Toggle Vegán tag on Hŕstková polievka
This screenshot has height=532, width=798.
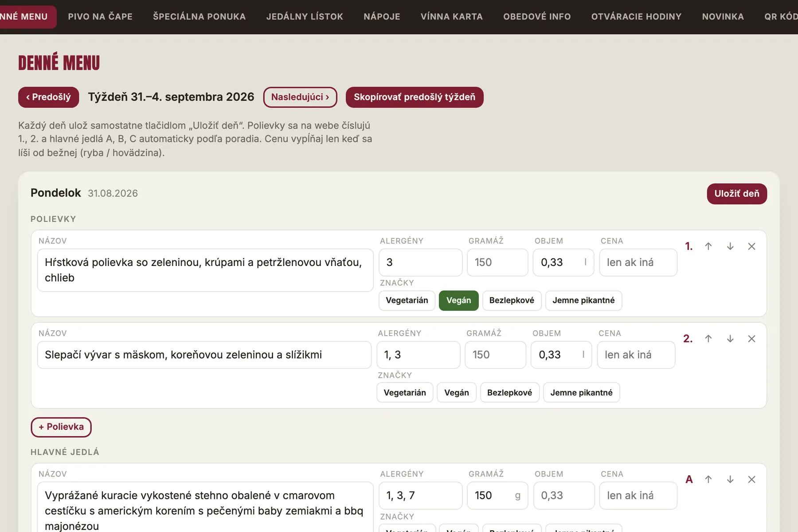tap(458, 301)
